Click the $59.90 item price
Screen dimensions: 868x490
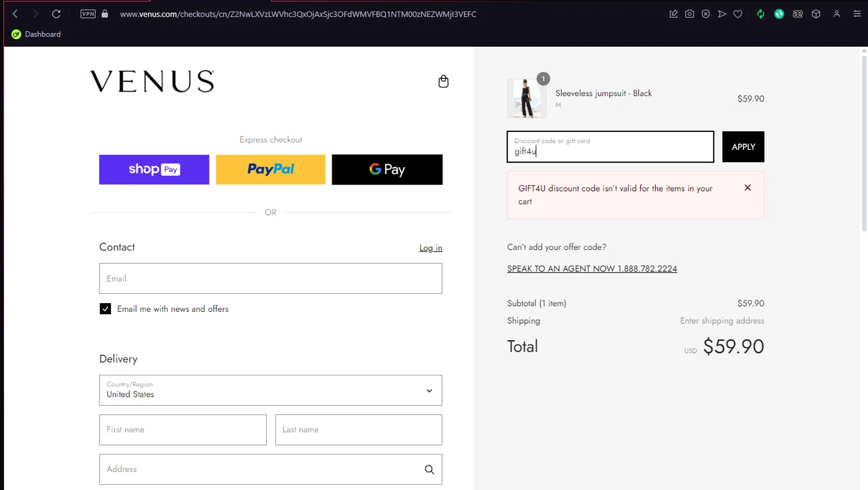tap(751, 99)
